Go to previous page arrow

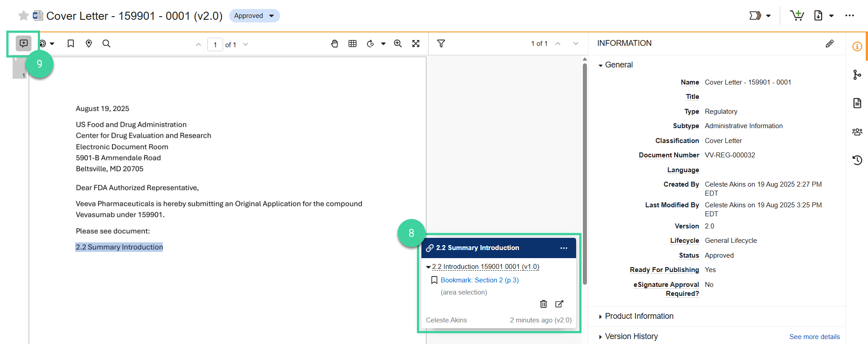(x=198, y=45)
